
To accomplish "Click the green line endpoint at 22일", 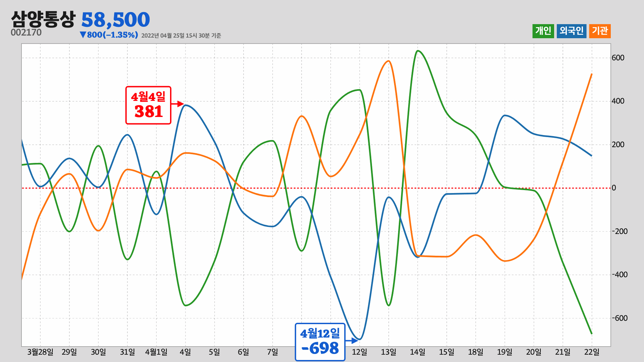I will 592,334.
